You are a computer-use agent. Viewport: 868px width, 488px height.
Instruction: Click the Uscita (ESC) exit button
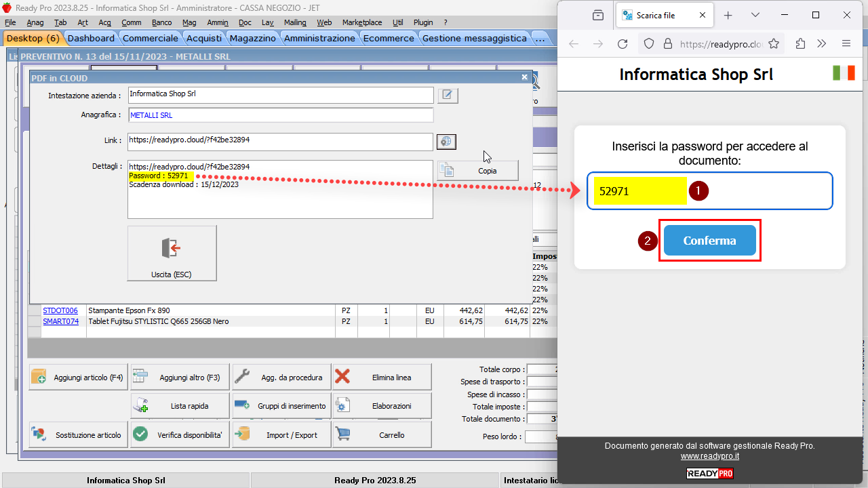(x=172, y=253)
